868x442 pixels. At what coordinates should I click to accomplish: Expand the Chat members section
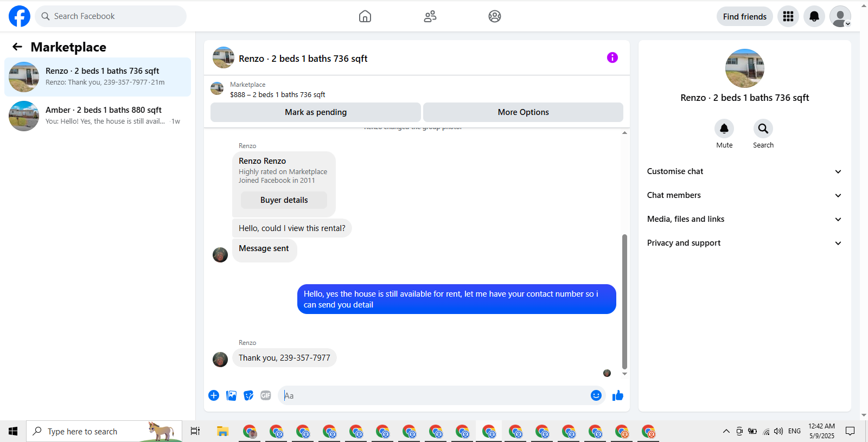745,195
